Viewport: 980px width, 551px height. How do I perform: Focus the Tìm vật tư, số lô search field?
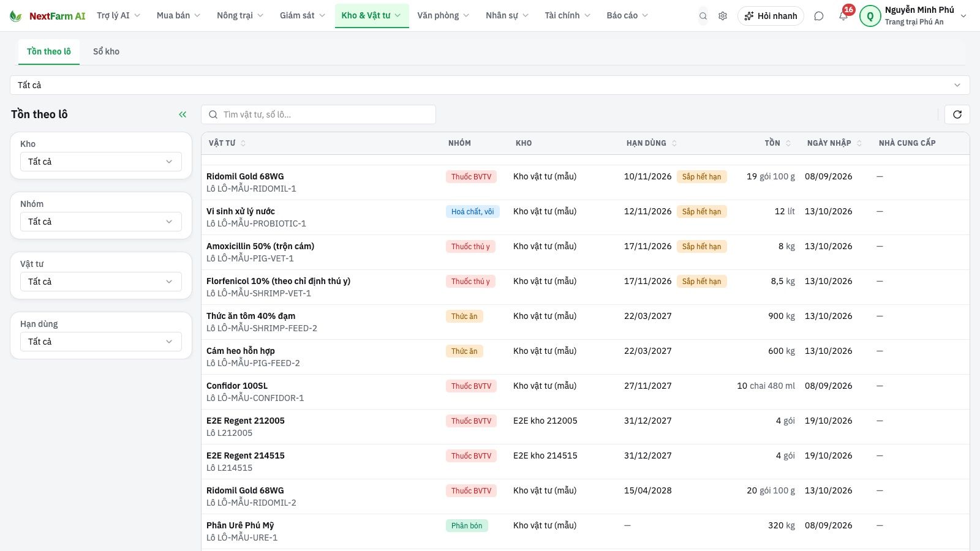(x=318, y=114)
